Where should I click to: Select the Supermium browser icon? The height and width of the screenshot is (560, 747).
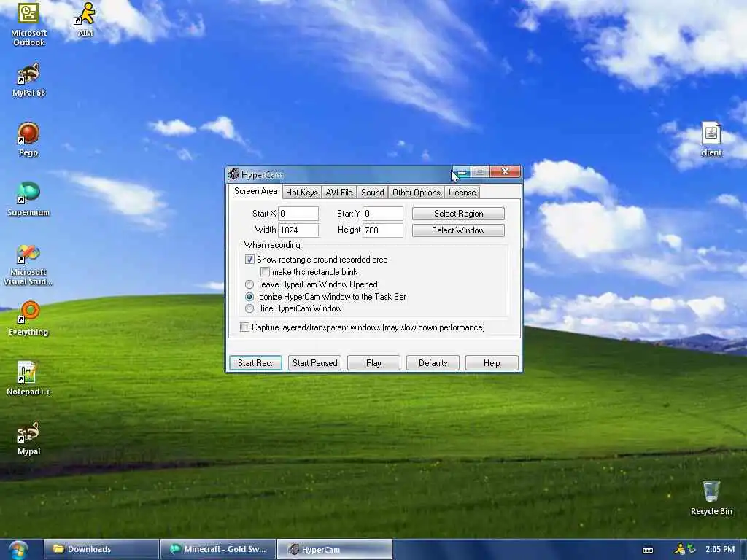pos(28,200)
